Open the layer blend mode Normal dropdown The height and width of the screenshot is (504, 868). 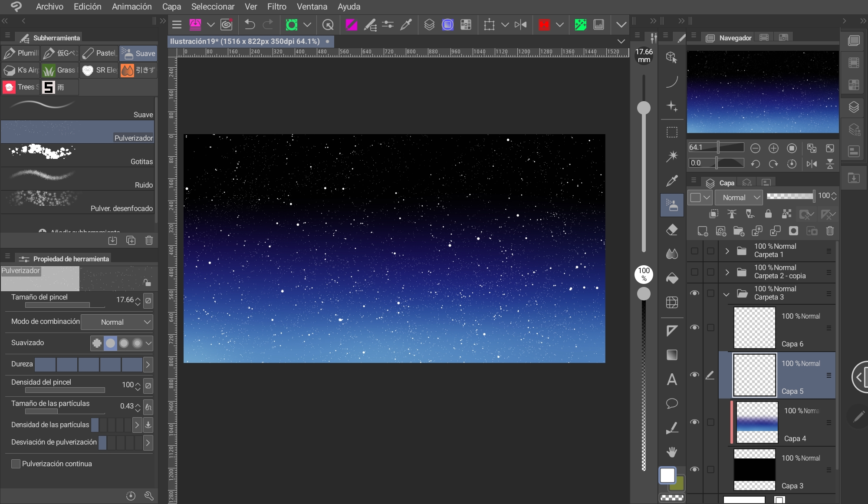[739, 198]
